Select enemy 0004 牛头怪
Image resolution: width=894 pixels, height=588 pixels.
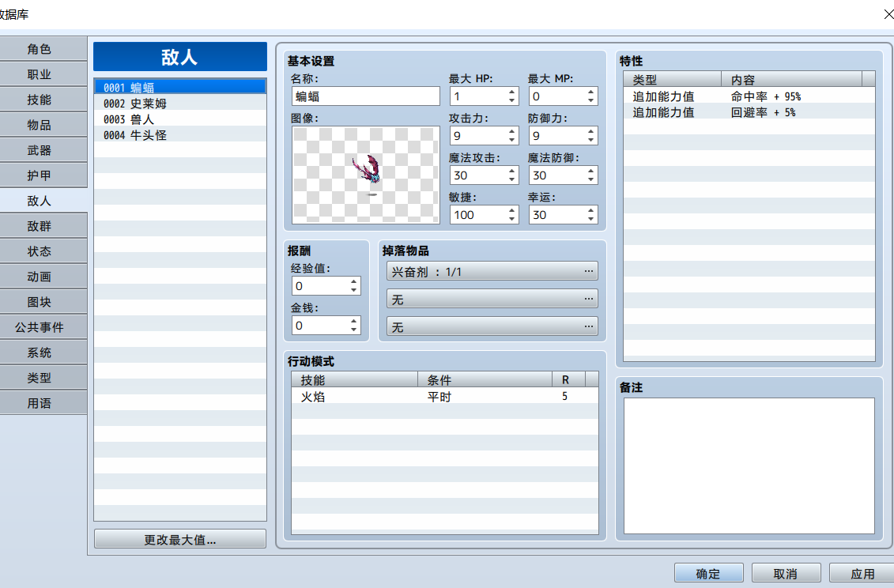point(180,135)
